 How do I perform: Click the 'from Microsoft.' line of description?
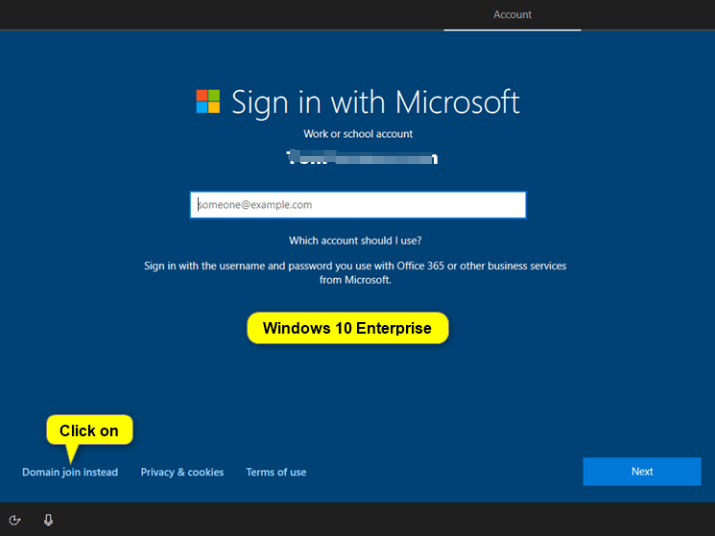pyautogui.click(x=355, y=281)
